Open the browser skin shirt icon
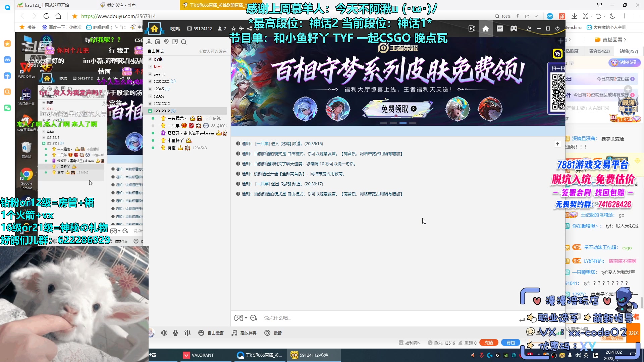The image size is (644, 362). pyautogui.click(x=599, y=5)
